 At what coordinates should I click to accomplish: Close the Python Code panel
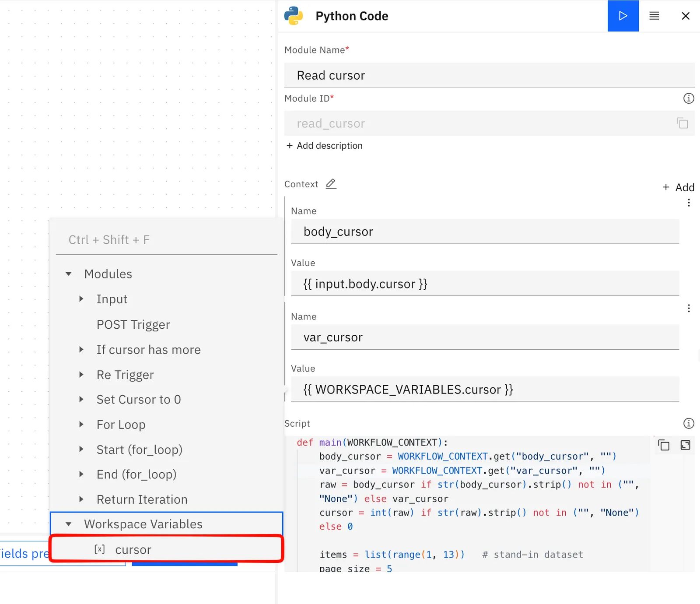tap(686, 16)
